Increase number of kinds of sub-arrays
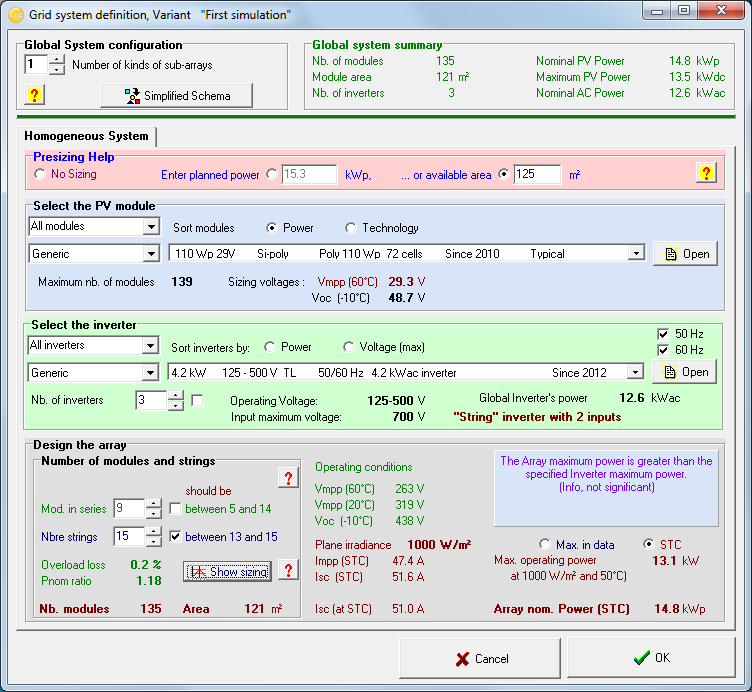 tap(57, 59)
